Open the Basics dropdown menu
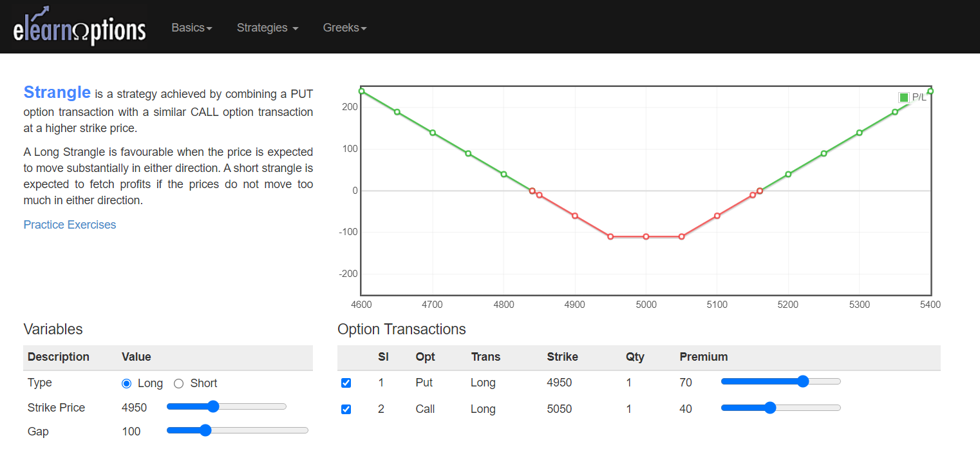This screenshot has height=476, width=980. (x=191, y=28)
